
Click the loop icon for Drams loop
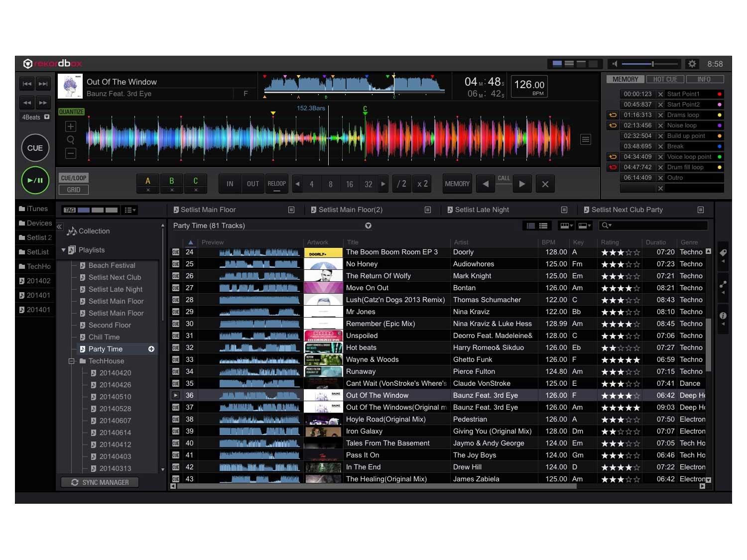(613, 115)
